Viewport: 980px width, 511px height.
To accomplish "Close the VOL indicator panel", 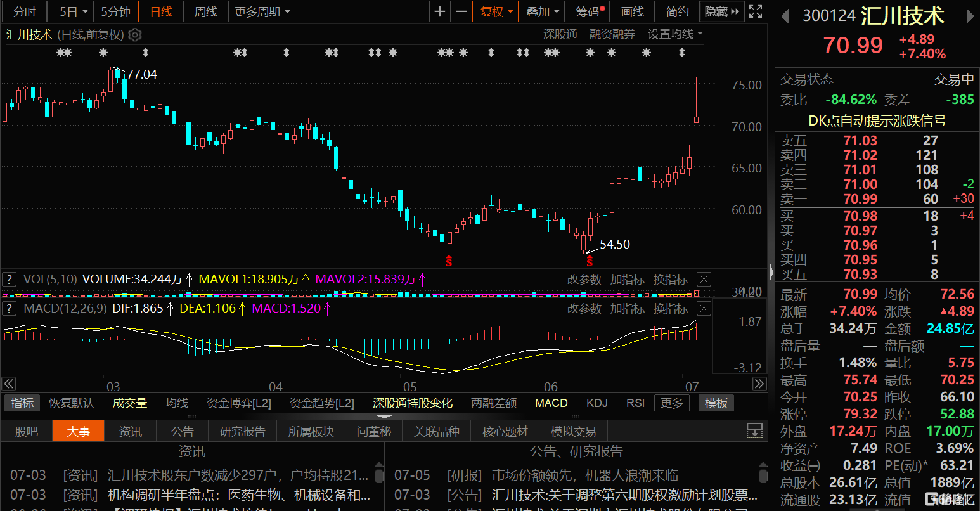I will [704, 279].
